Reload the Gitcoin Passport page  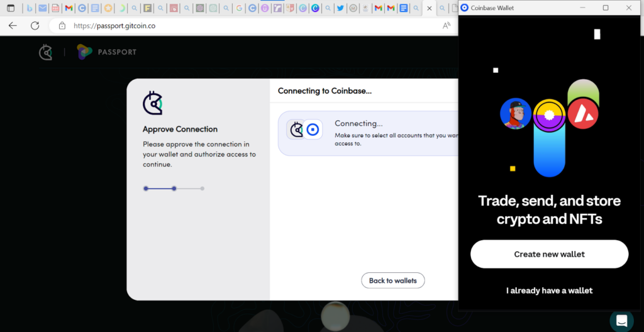[x=35, y=26]
